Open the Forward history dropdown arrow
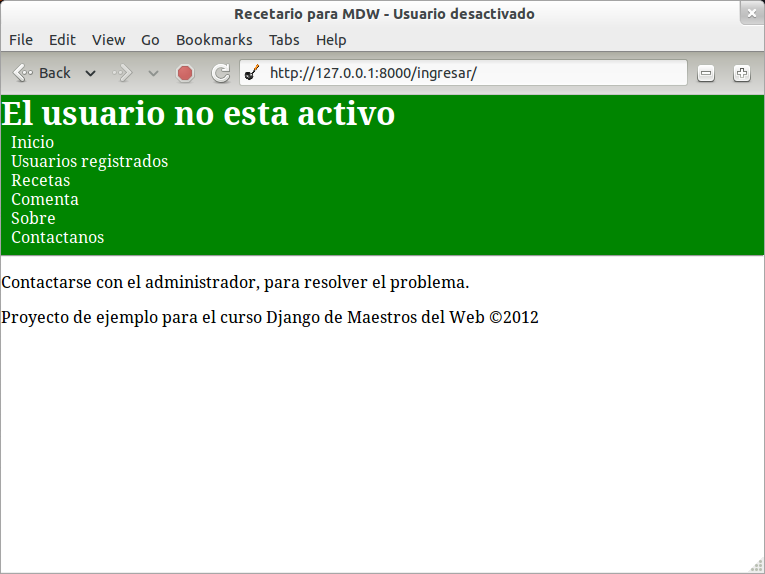The image size is (765, 574). [153, 74]
